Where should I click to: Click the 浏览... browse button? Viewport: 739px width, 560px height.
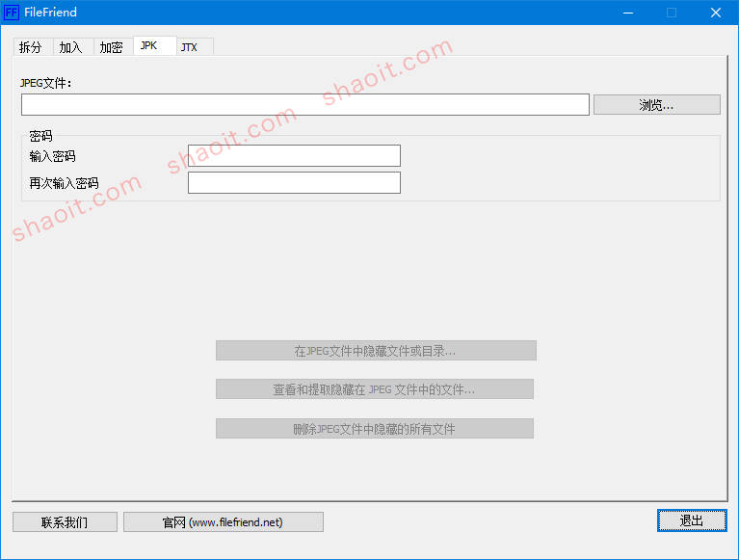(x=656, y=105)
